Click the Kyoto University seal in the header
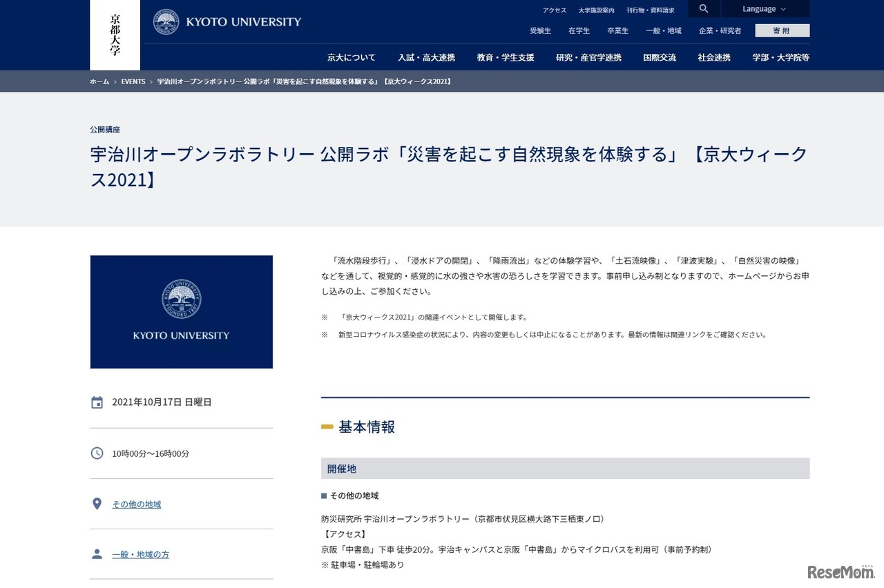Screen dimensions: 884x588 [x=166, y=21]
